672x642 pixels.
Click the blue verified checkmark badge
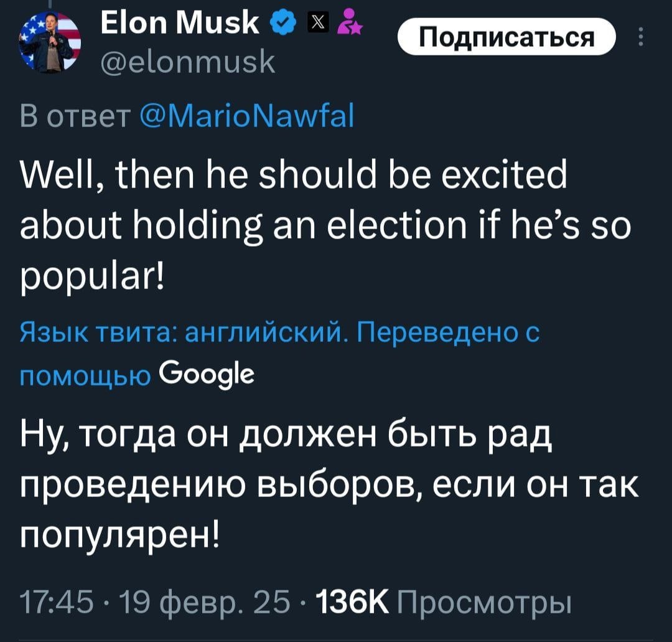pyautogui.click(x=281, y=25)
